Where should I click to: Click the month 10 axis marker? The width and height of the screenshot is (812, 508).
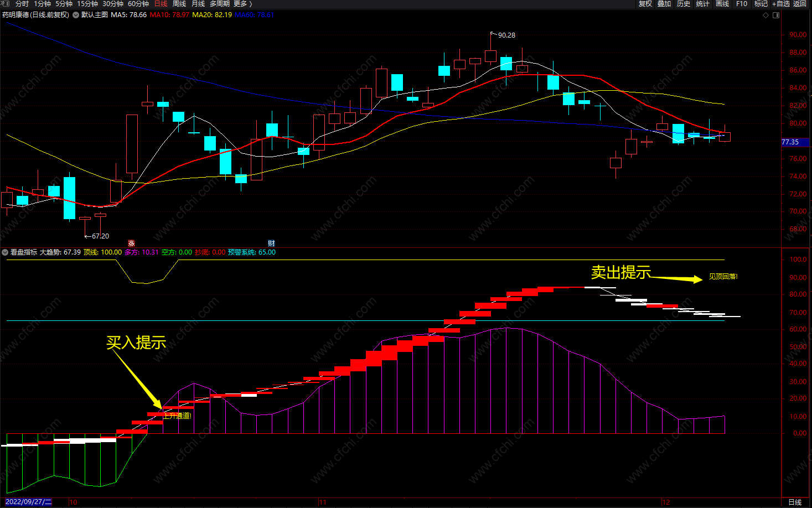click(73, 502)
